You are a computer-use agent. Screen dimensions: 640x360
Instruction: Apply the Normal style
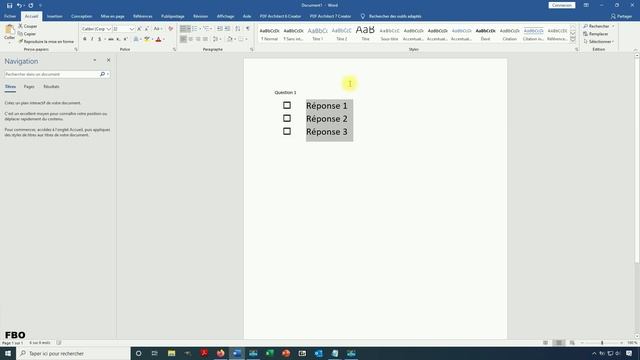click(x=269, y=33)
